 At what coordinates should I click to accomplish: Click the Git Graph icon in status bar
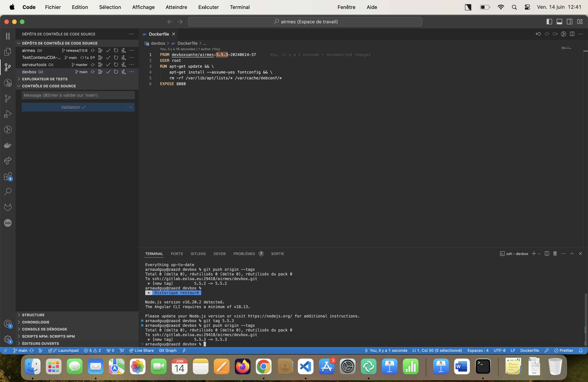pyautogui.click(x=168, y=350)
